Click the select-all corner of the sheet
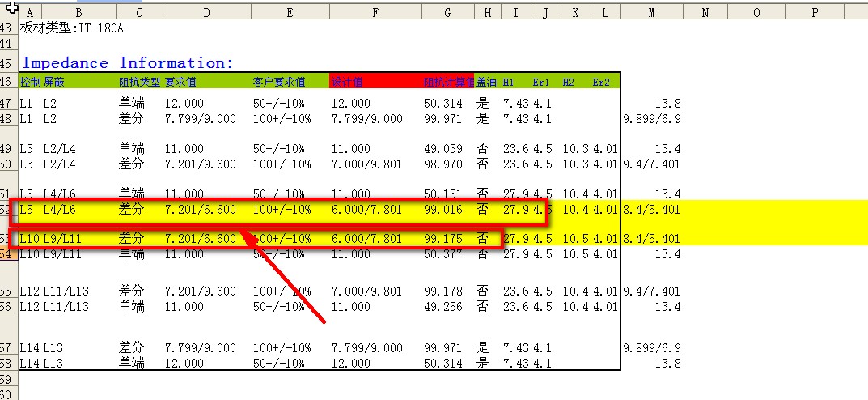Image resolution: width=868 pixels, height=400 pixels. [9, 10]
